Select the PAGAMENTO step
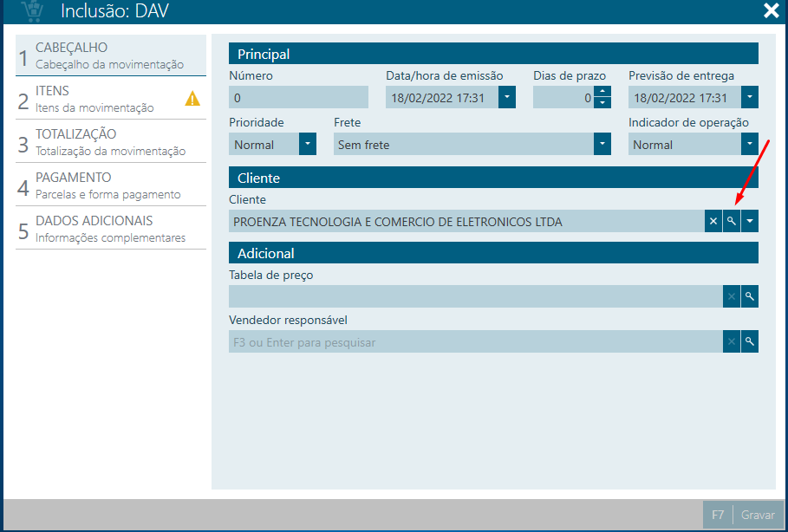 point(111,185)
